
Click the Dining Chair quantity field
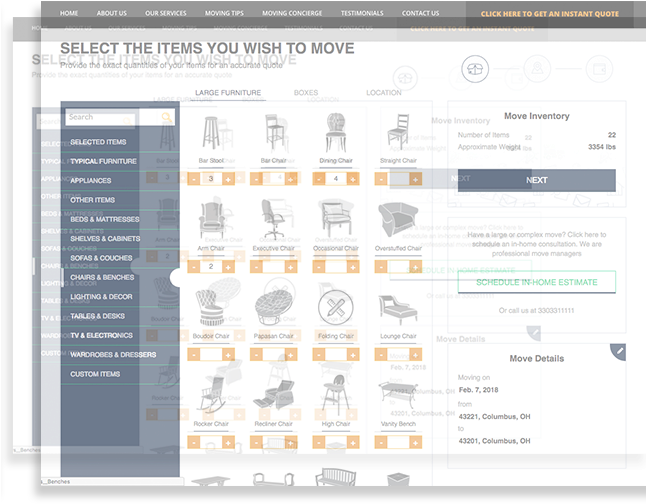(336, 179)
